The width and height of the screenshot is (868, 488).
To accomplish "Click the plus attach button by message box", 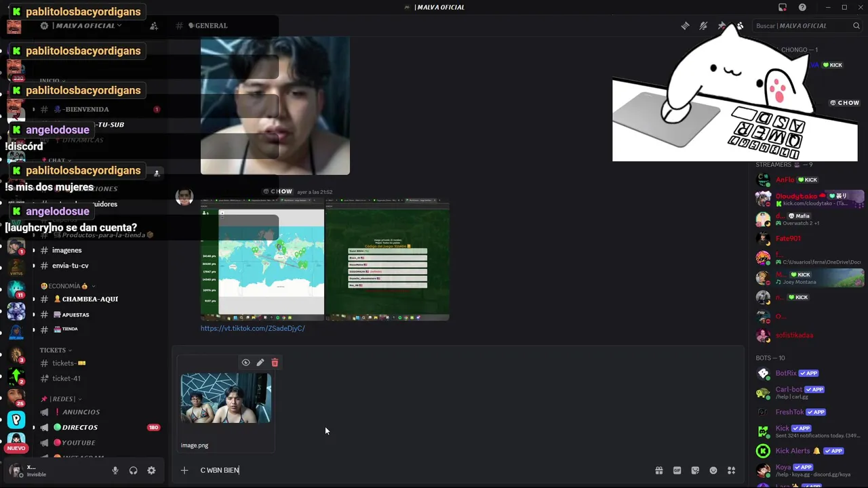I will point(184,470).
